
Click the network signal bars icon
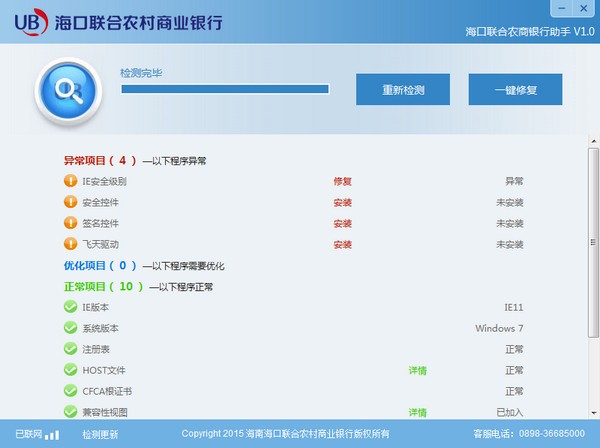click(x=52, y=435)
